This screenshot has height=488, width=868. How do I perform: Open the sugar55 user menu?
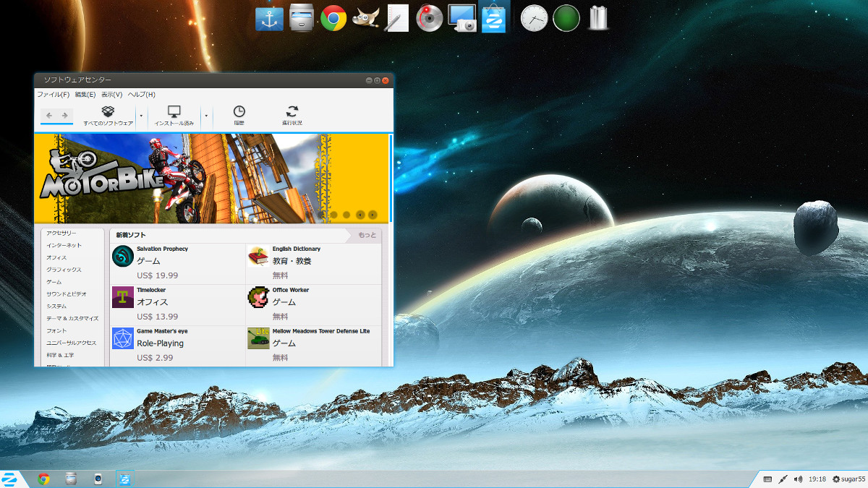(x=849, y=479)
